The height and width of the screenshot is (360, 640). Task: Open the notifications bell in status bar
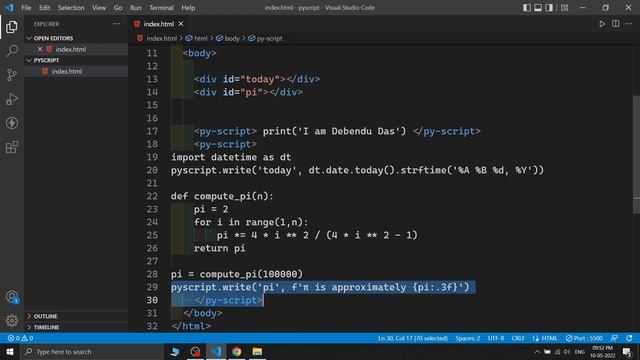tap(629, 338)
